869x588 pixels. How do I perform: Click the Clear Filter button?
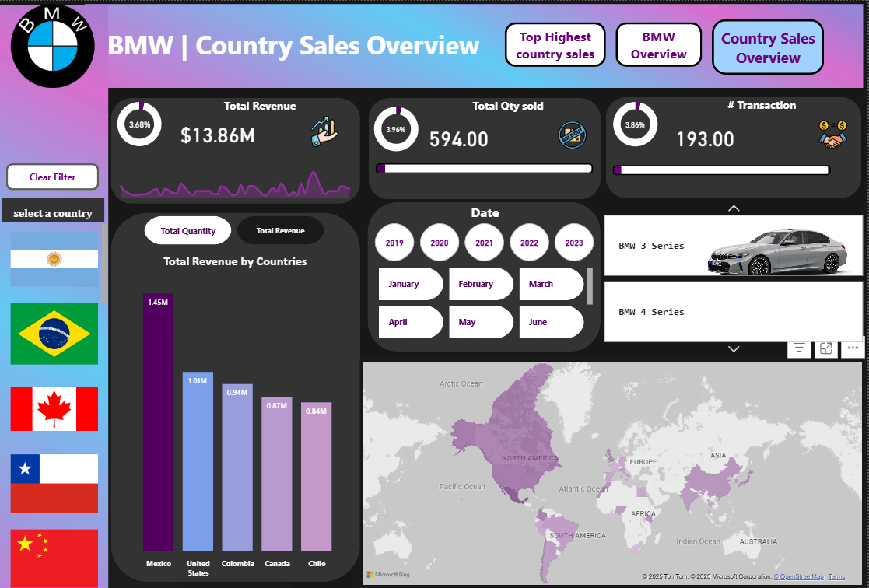click(x=52, y=177)
